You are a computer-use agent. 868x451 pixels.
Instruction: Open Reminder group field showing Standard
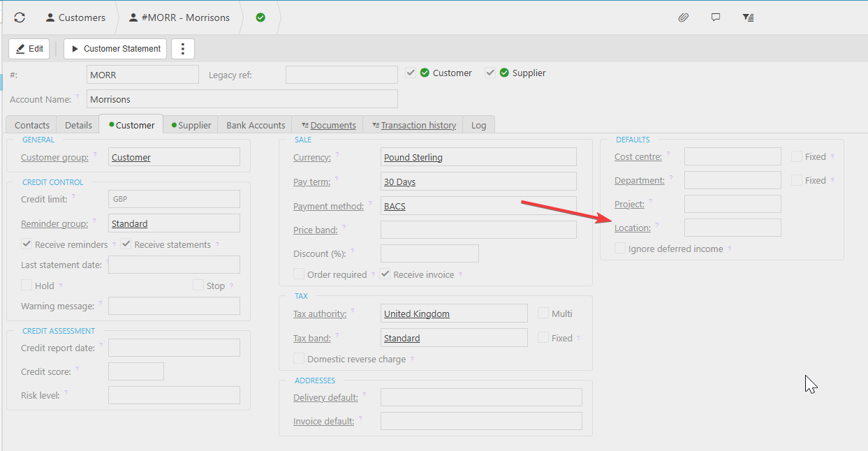[x=174, y=223]
